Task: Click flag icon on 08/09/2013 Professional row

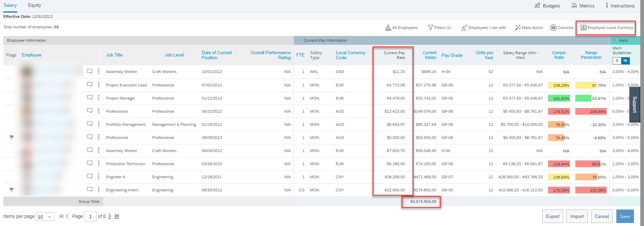Action: click(11, 137)
